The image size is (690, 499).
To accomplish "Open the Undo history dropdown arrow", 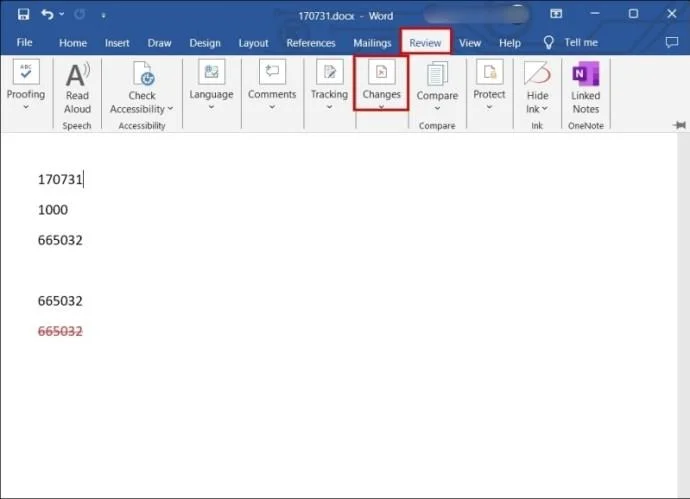I will (62, 15).
